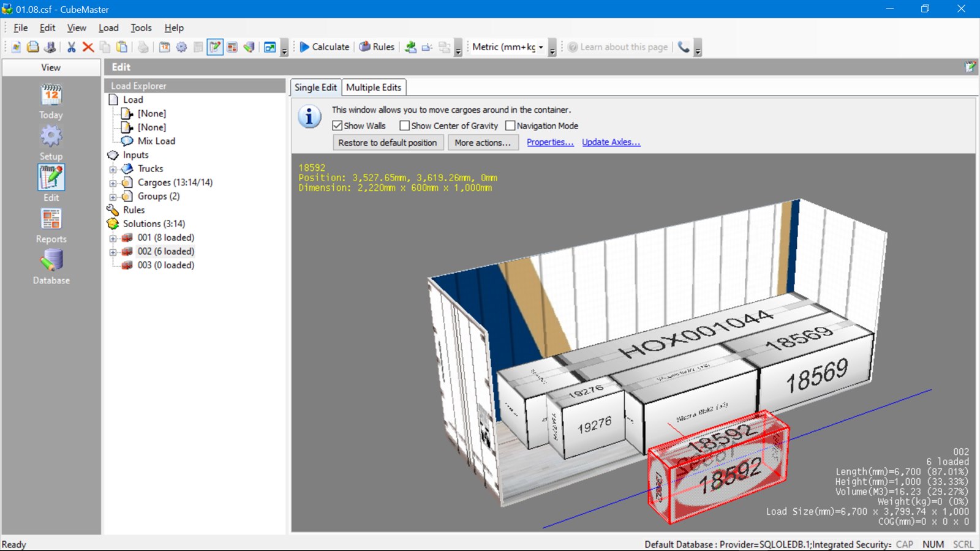Enable Show Center of Gravity checkbox
The height and width of the screenshot is (551, 980).
(x=404, y=126)
